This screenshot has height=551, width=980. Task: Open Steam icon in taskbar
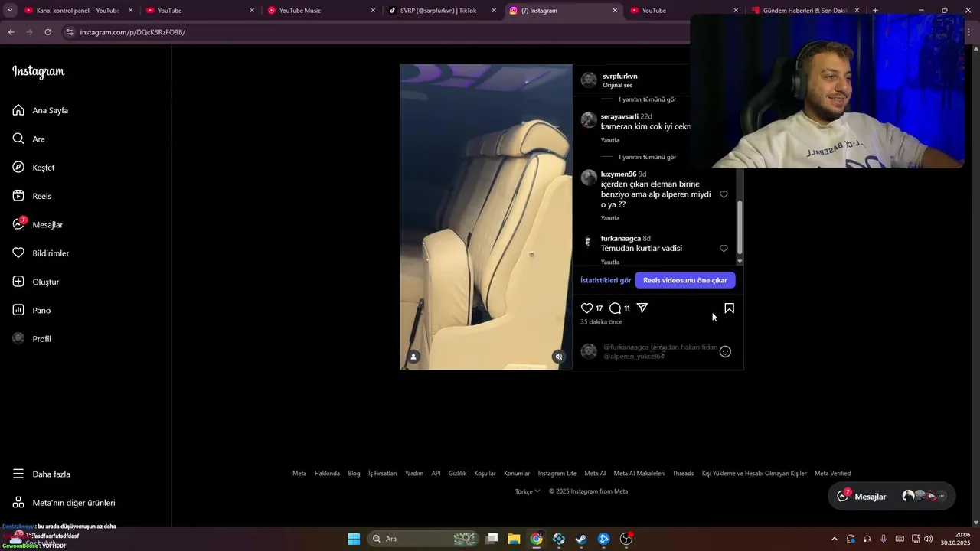[x=581, y=539]
